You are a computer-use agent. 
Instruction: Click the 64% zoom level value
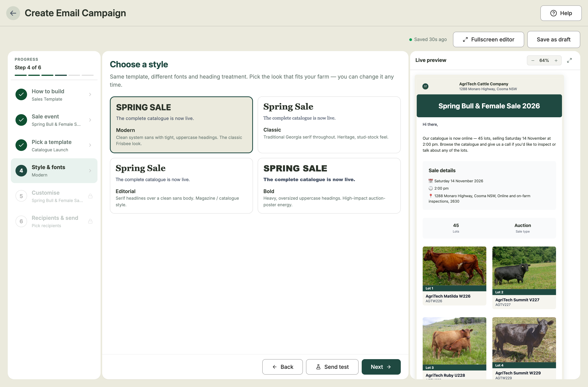tap(544, 61)
